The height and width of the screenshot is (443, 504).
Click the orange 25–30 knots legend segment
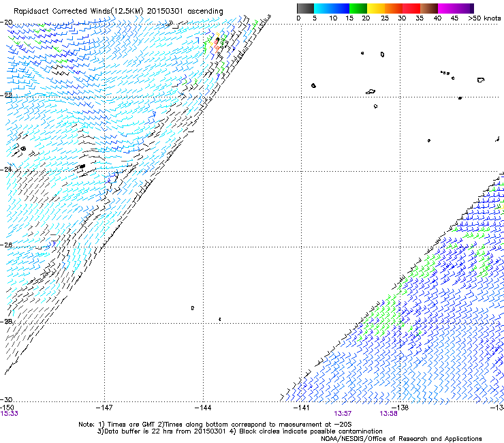pos(394,8)
